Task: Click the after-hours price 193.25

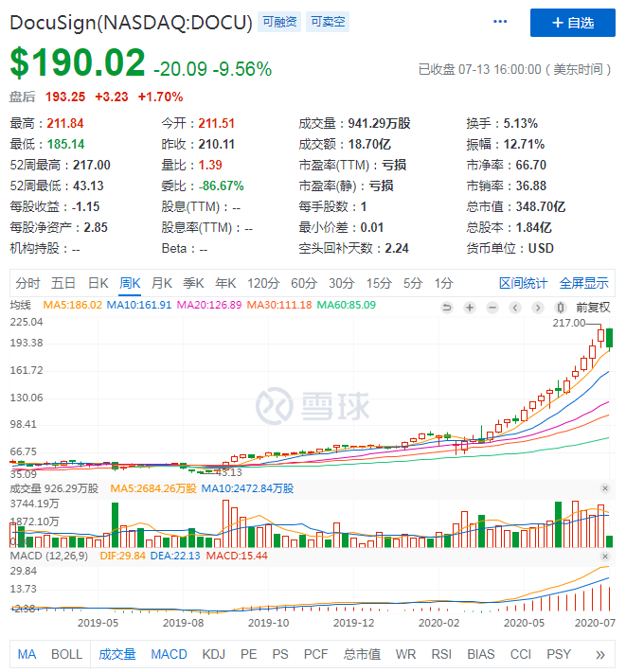Action: click(65, 97)
